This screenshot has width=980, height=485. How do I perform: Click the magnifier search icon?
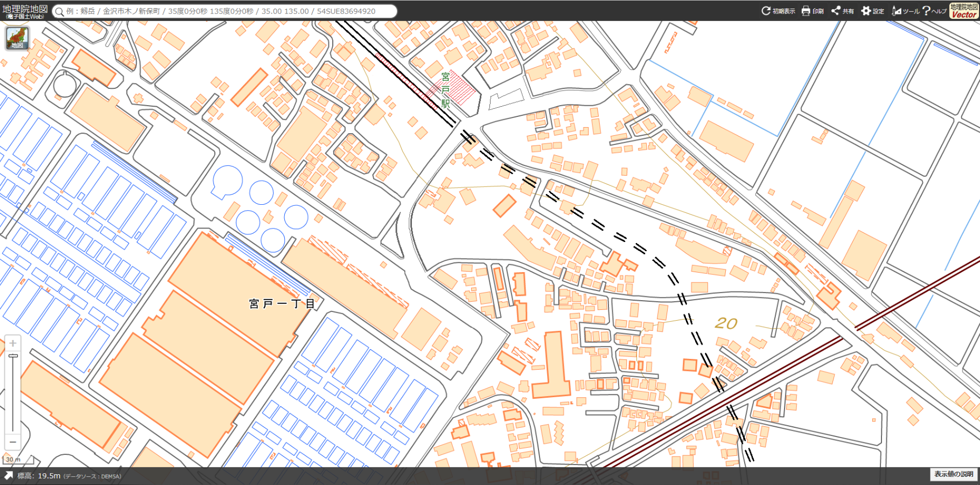(x=59, y=11)
